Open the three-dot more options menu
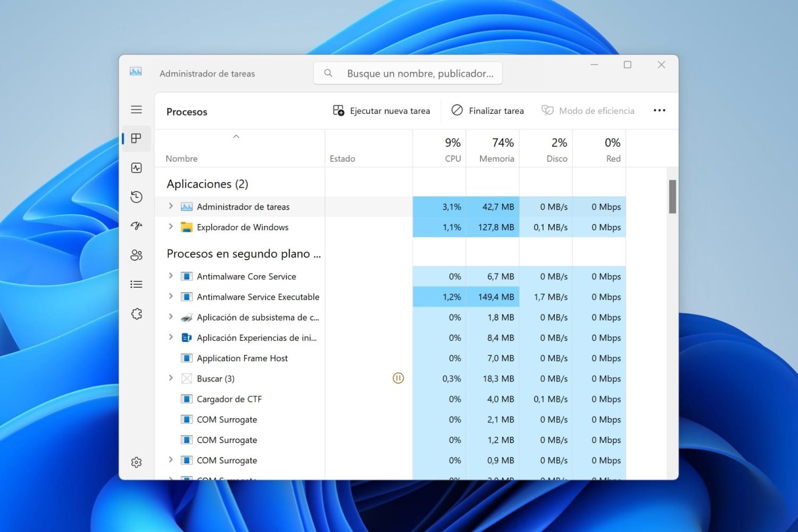Screen dimensions: 798x532 pyautogui.click(x=660, y=110)
